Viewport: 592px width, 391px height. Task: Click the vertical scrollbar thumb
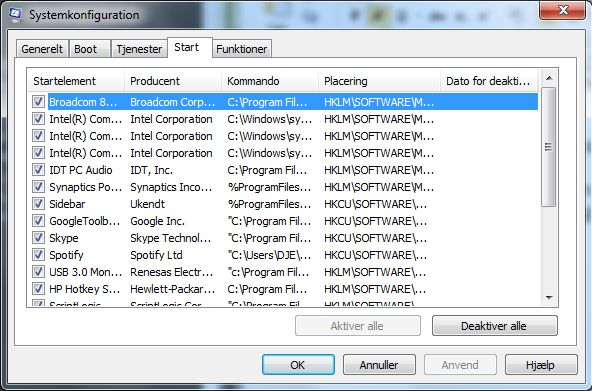coord(549,147)
